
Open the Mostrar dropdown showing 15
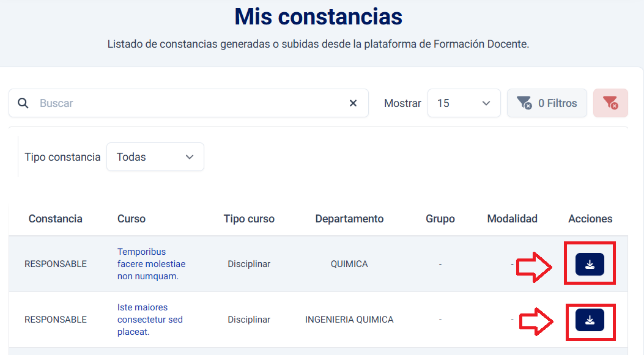tap(464, 103)
